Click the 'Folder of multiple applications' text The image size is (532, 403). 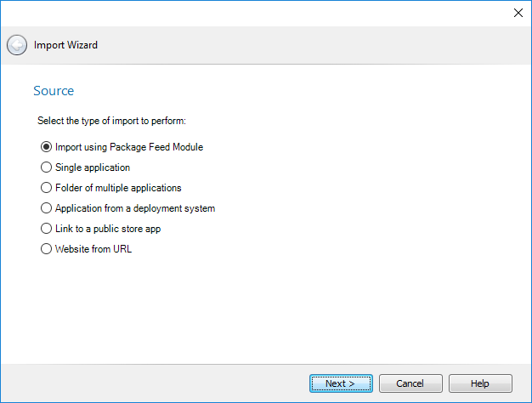click(x=118, y=188)
